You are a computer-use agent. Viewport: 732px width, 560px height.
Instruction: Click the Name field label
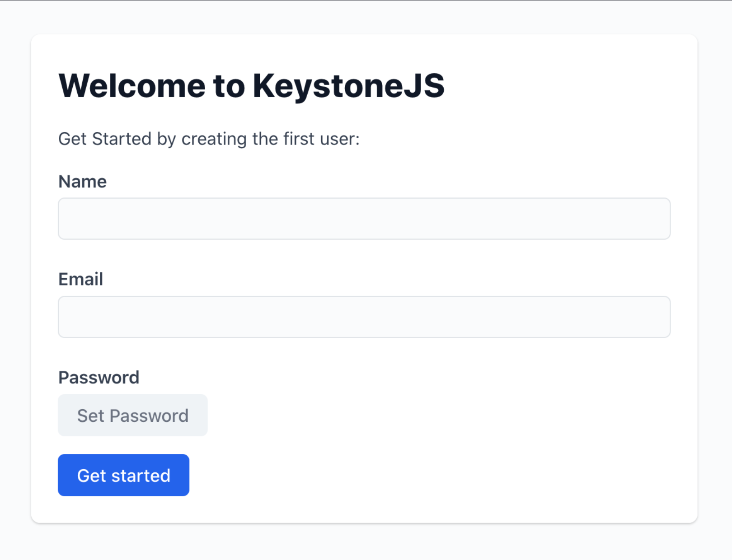tap(83, 182)
